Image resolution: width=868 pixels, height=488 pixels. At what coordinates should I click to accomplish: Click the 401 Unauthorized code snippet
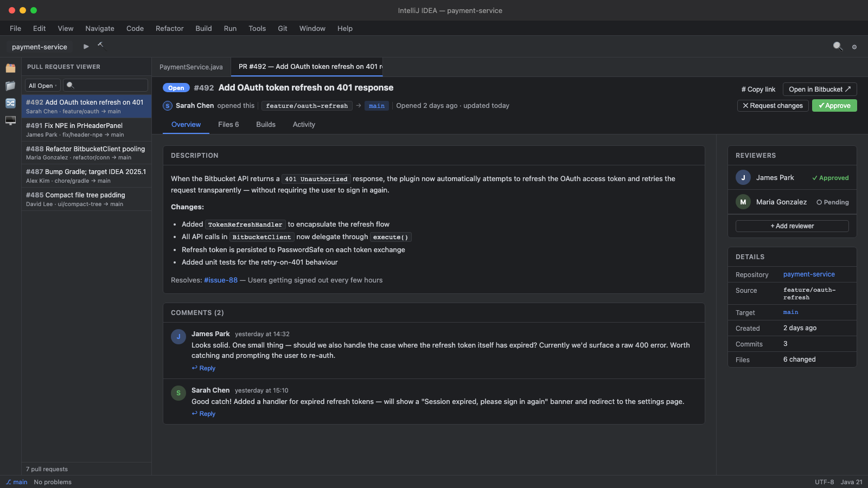pyautogui.click(x=316, y=179)
